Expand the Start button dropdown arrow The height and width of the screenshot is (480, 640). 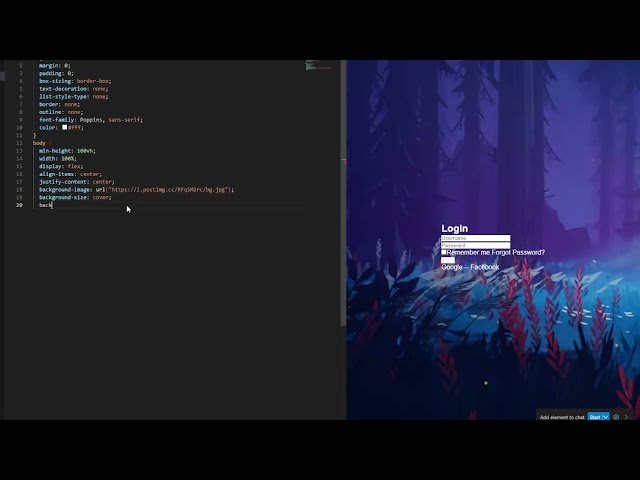tap(606, 417)
